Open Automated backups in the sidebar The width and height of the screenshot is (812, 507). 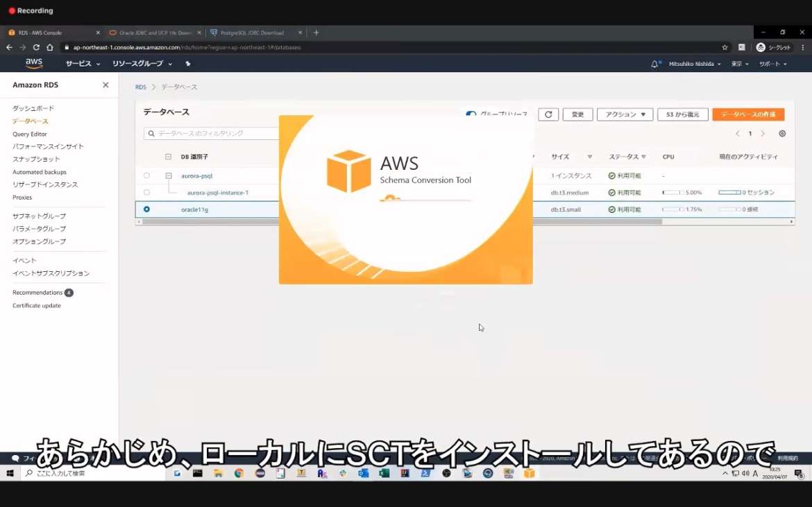pyautogui.click(x=40, y=172)
